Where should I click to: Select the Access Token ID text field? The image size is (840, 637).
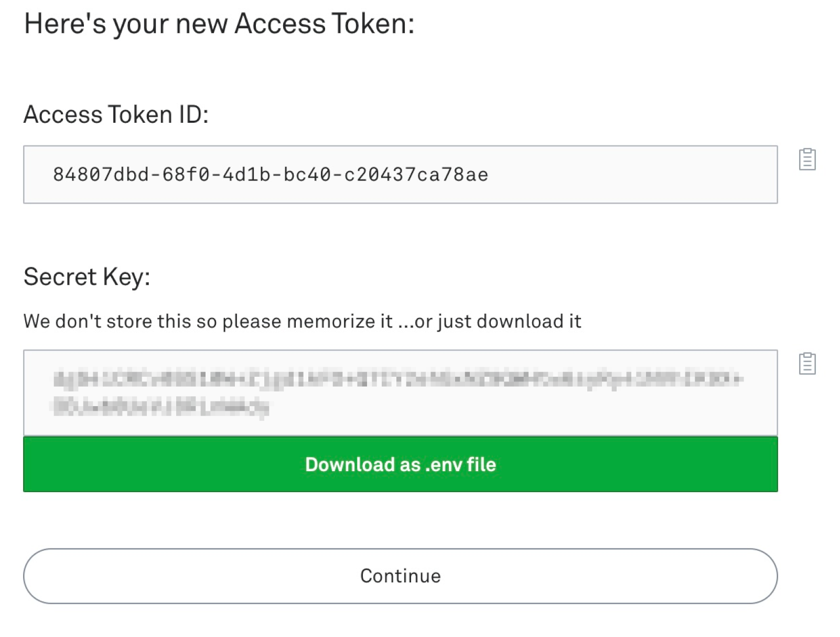click(400, 174)
